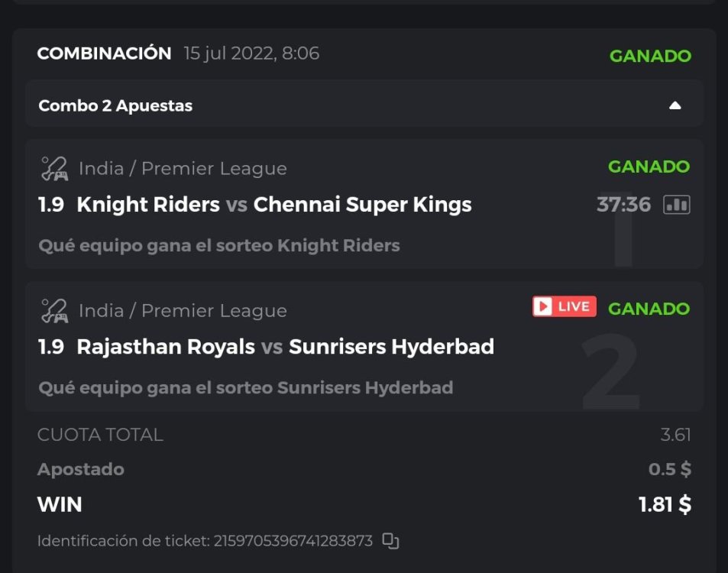The width and height of the screenshot is (728, 573).
Task: Select Sunrisers Hyderbad team name in match title
Action: 391,347
